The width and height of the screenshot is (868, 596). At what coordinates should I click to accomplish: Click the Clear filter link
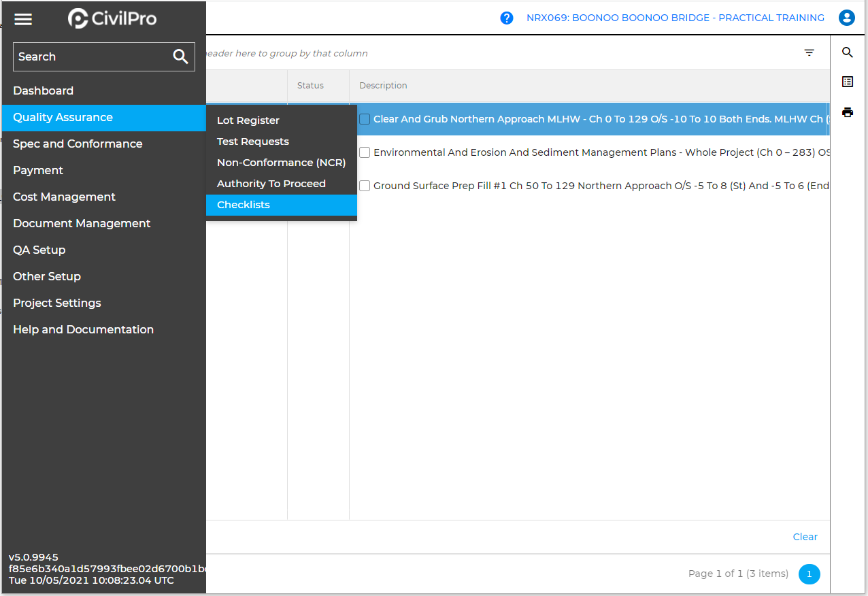(805, 537)
